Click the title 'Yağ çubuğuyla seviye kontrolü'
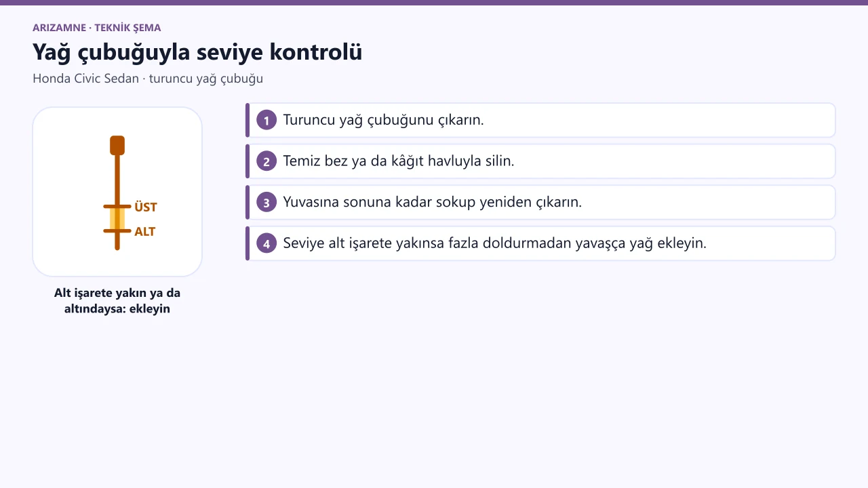The height and width of the screenshot is (488, 868). pyautogui.click(x=197, y=52)
